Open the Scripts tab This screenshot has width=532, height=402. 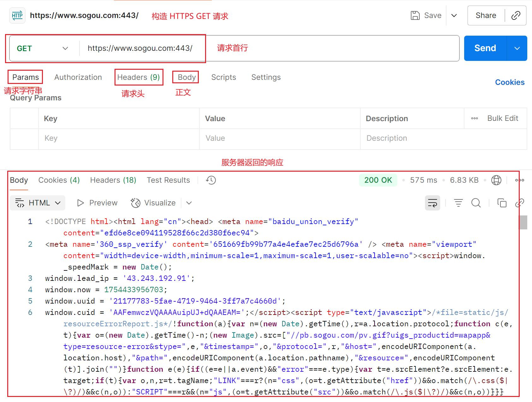pos(224,77)
